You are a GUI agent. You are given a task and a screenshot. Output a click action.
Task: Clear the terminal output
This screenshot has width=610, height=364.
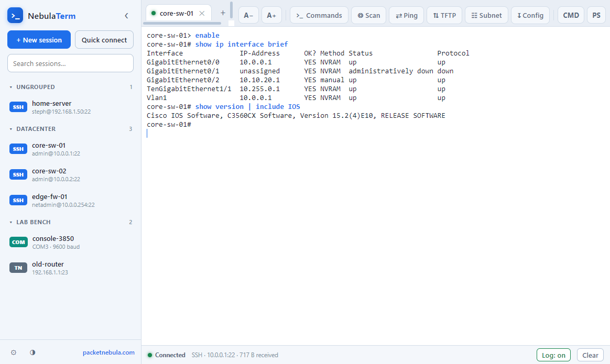(x=590, y=355)
